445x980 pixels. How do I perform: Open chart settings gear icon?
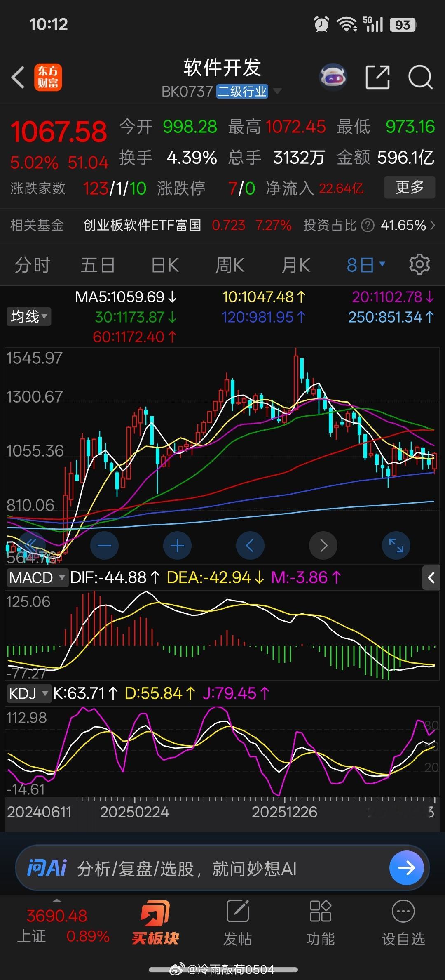click(x=419, y=264)
